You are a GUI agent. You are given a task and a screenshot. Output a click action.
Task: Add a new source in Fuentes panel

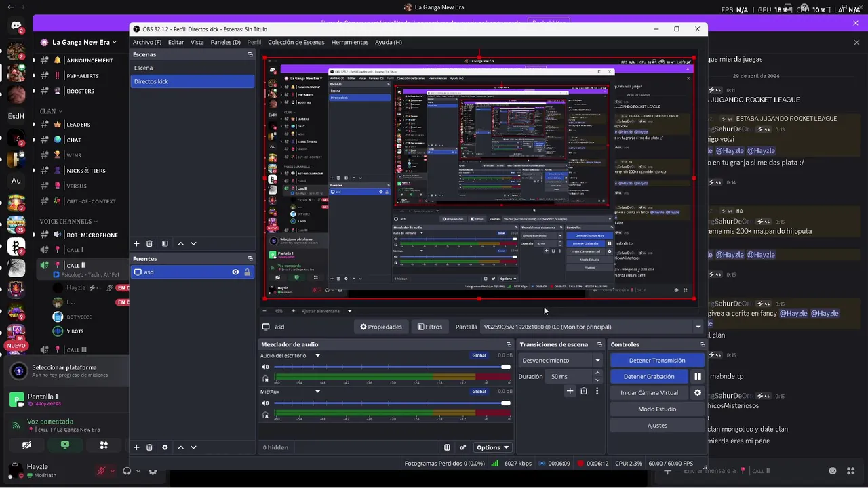(x=136, y=447)
